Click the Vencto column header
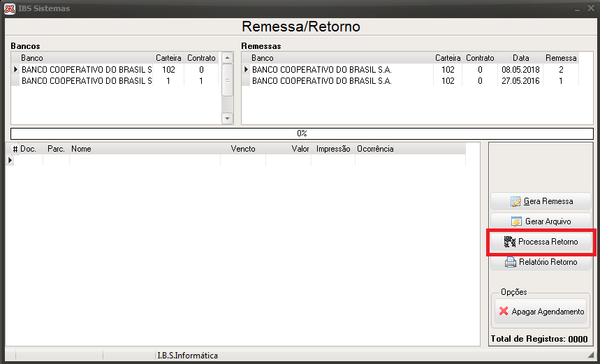This screenshot has width=600, height=364. point(243,149)
